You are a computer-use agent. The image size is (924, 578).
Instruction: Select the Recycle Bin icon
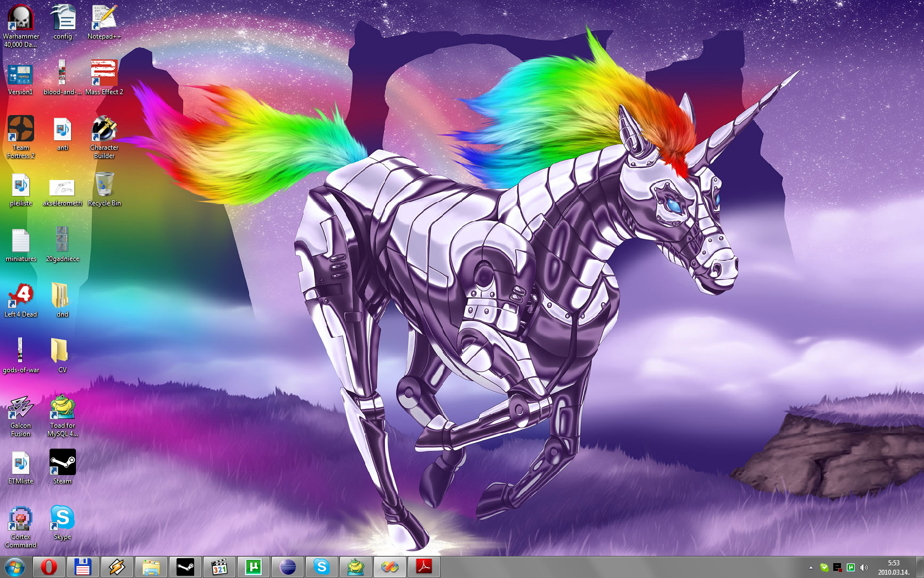[x=104, y=189]
